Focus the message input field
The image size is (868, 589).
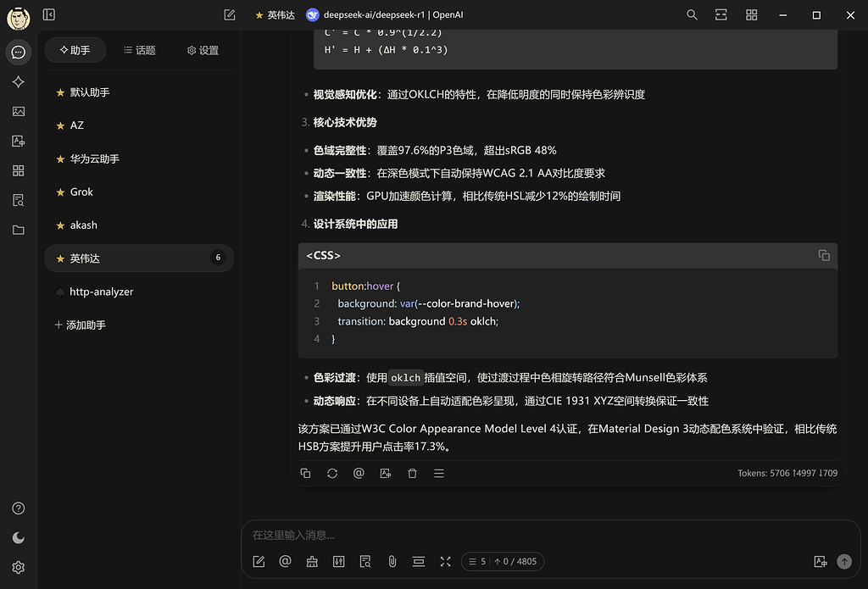coord(551,535)
